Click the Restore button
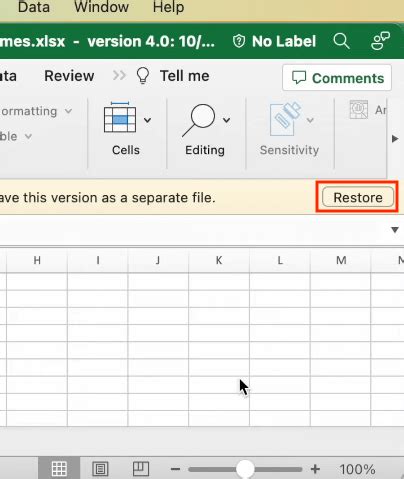Image resolution: width=404 pixels, height=479 pixels. pyautogui.click(x=358, y=197)
